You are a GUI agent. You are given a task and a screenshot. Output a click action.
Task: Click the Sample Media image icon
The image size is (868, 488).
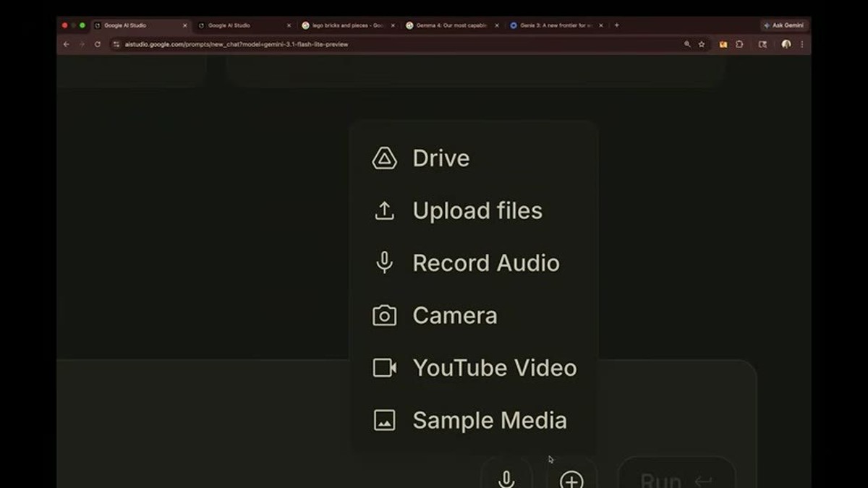384,420
